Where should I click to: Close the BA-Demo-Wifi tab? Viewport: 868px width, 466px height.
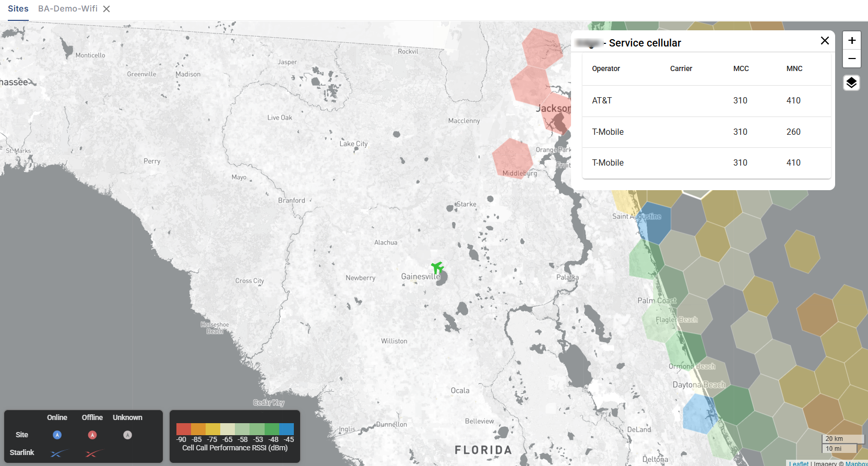[x=106, y=9]
